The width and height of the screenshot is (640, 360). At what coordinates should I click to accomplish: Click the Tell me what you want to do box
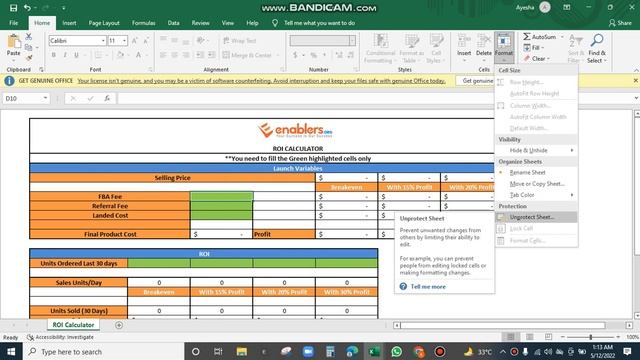click(319, 23)
